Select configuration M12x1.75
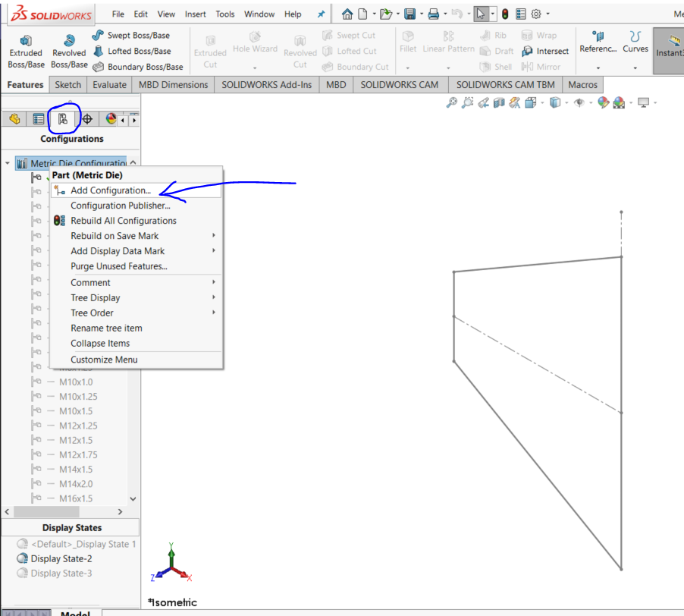Screen dimensions: 684x616 (x=78, y=454)
